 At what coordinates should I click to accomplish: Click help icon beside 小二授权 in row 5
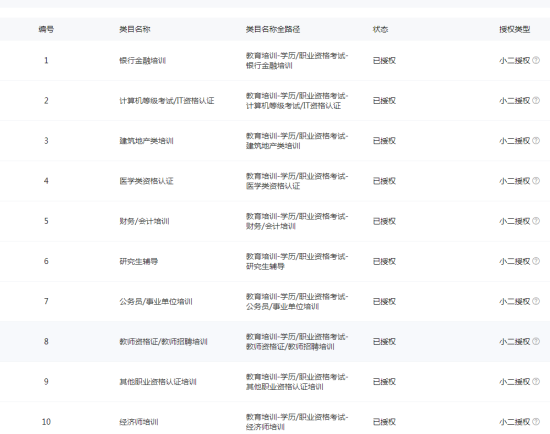click(536, 221)
